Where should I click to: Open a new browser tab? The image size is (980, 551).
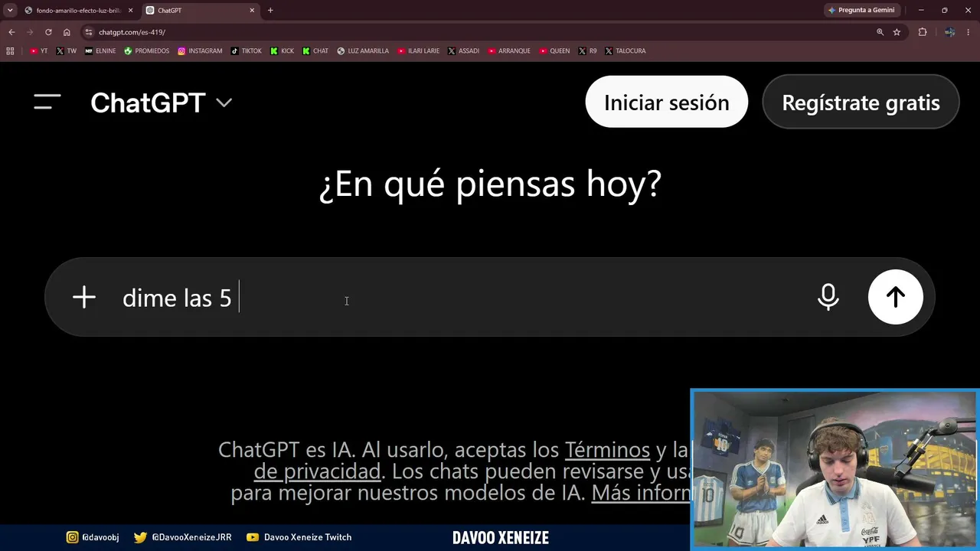click(x=270, y=11)
